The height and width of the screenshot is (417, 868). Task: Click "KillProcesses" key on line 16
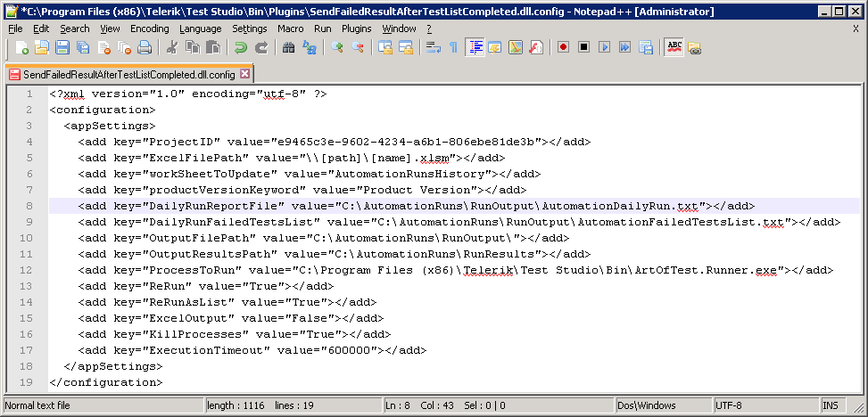click(x=194, y=334)
